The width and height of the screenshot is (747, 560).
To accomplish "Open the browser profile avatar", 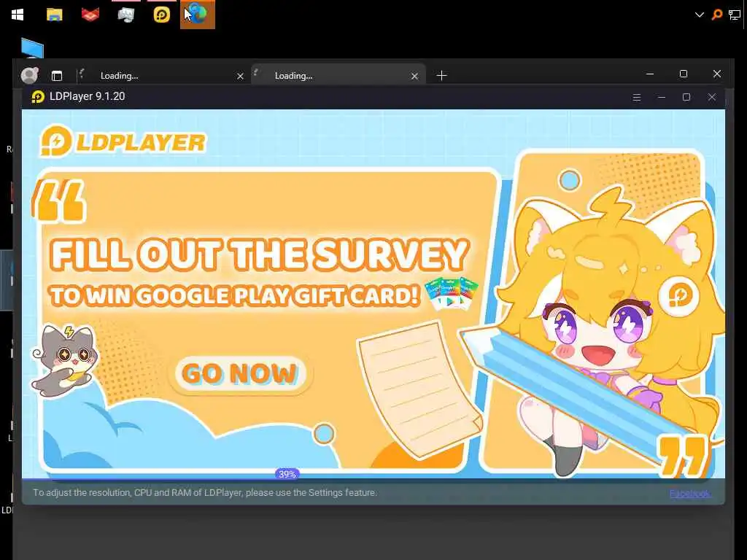I will point(29,75).
